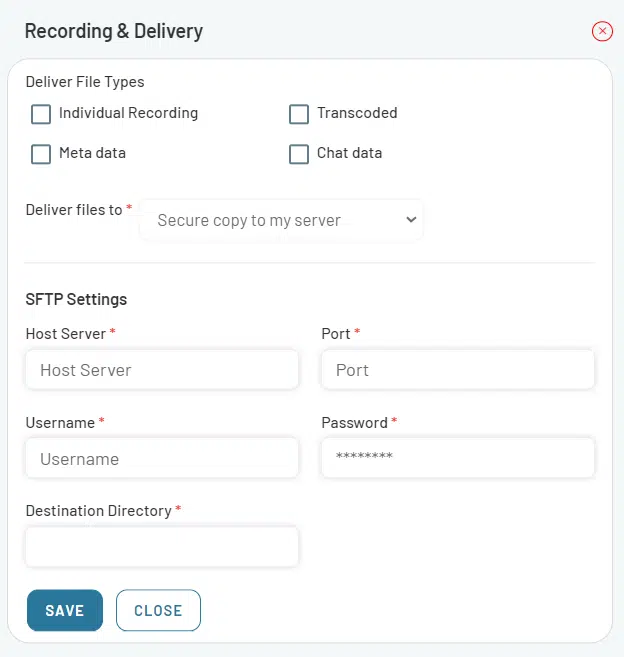Click the Password field label

coord(354,423)
